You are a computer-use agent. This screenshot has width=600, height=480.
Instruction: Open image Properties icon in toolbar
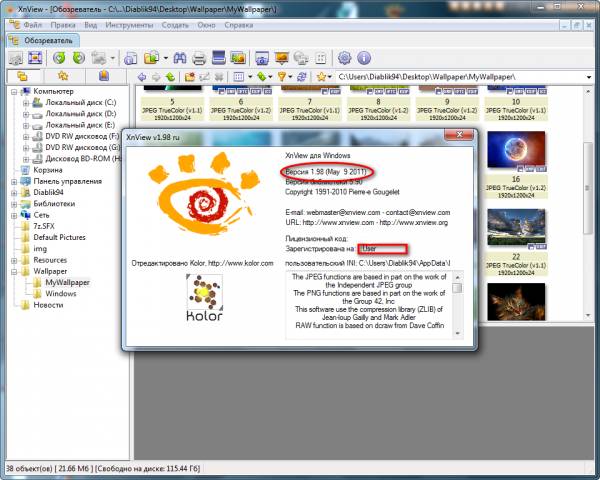131,58
